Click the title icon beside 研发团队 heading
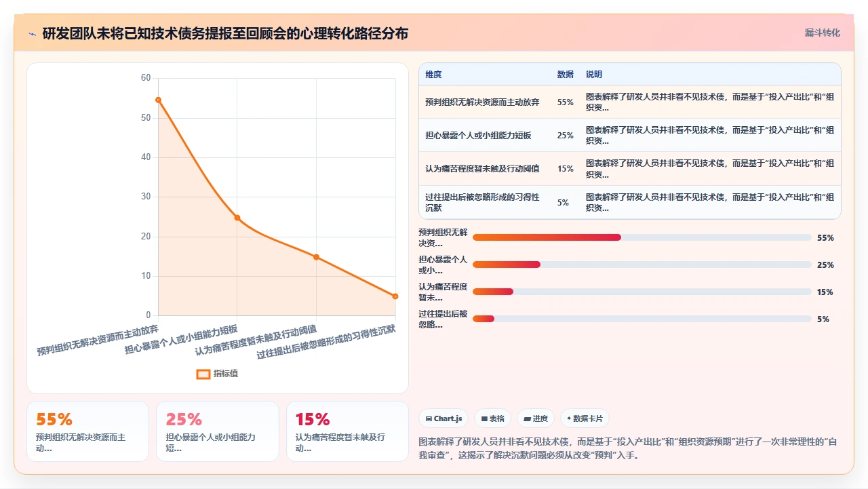The width and height of the screenshot is (868, 489). [32, 33]
